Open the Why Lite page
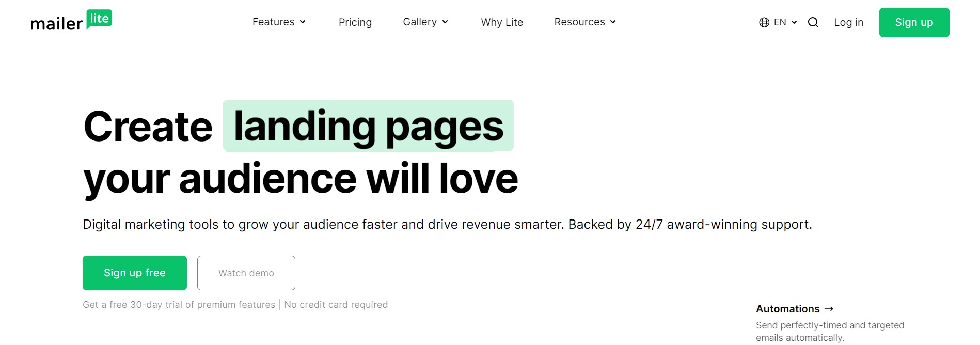This screenshot has width=980, height=345. click(502, 22)
